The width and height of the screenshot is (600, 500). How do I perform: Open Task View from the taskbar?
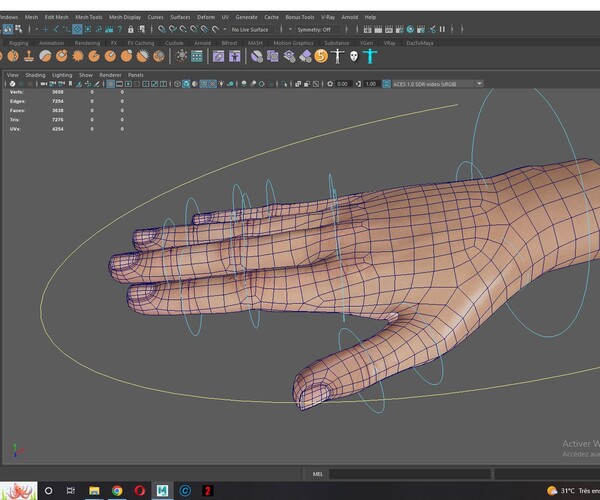71,490
